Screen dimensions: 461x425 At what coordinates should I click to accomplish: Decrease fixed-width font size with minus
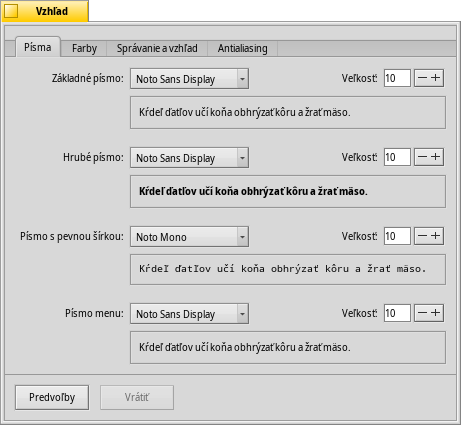click(422, 236)
